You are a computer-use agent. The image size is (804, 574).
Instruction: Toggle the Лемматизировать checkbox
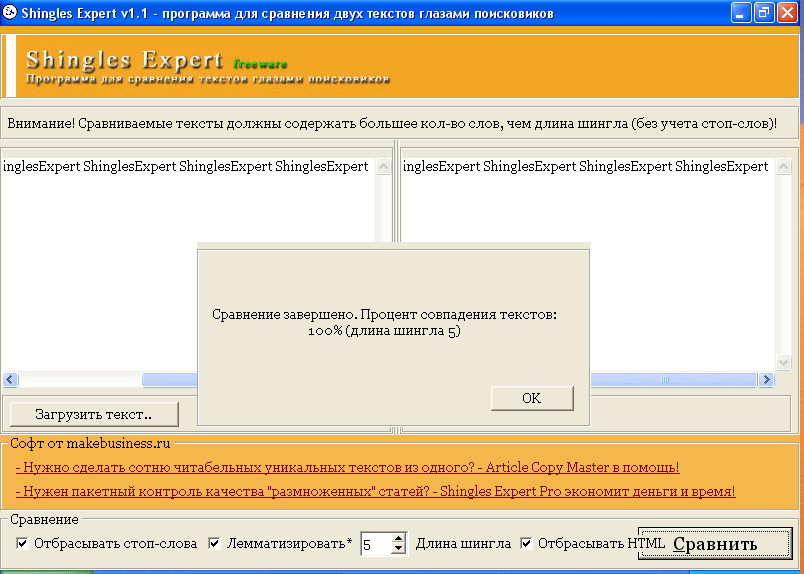(x=215, y=543)
